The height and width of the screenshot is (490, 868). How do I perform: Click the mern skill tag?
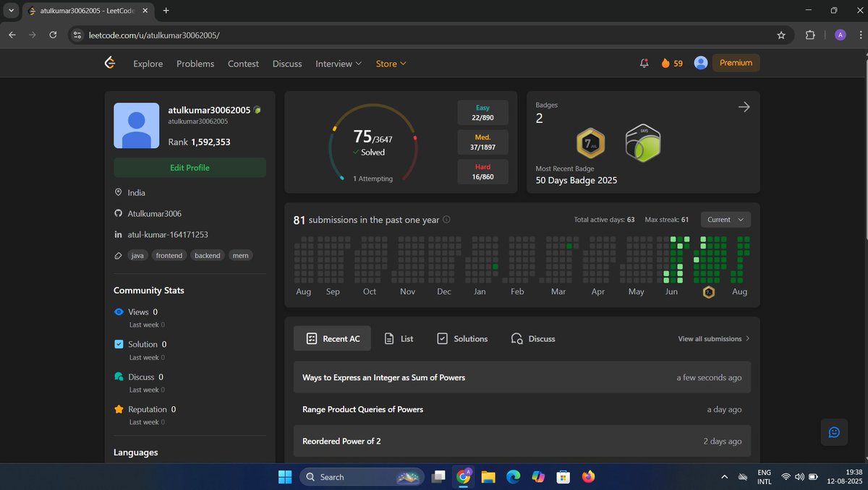241,255
